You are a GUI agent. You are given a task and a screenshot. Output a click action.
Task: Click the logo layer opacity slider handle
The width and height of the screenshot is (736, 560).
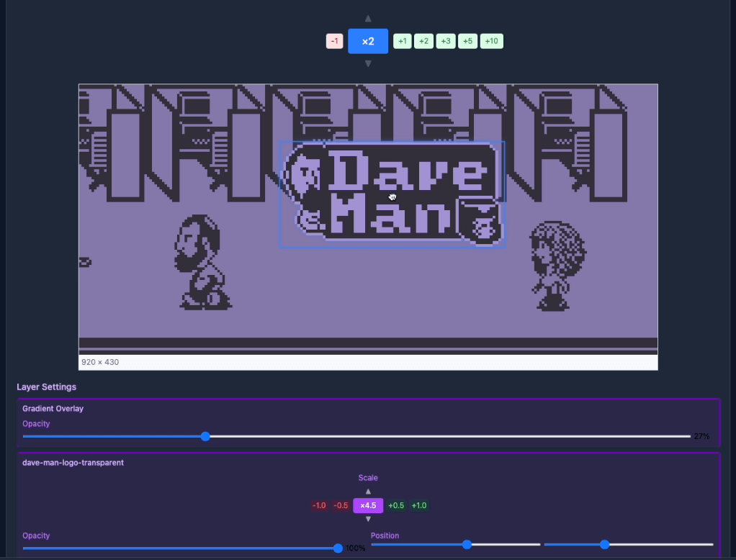tap(338, 548)
